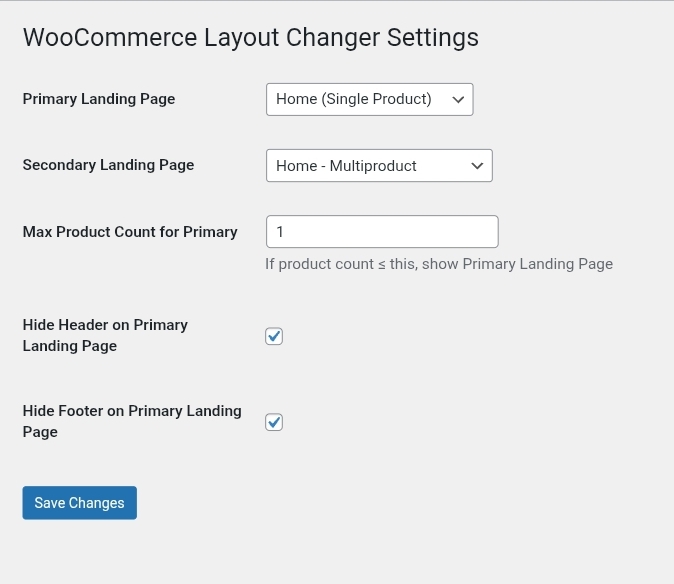674x584 pixels.
Task: Disable Hide Footer on Primary Landing Page
Action: click(274, 422)
